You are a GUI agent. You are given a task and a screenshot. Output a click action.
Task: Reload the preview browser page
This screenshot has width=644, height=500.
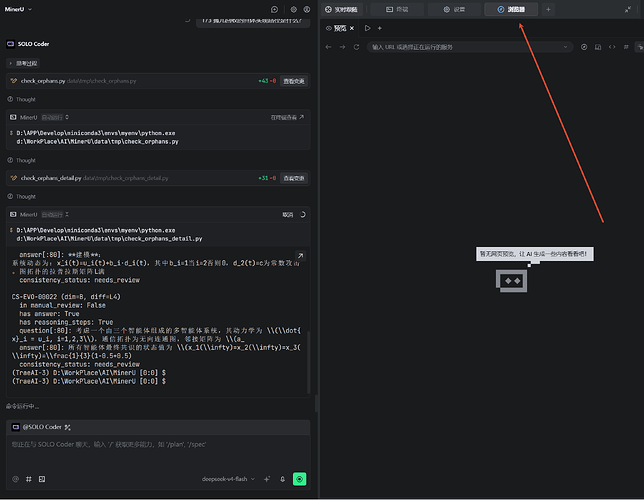[x=356, y=47]
